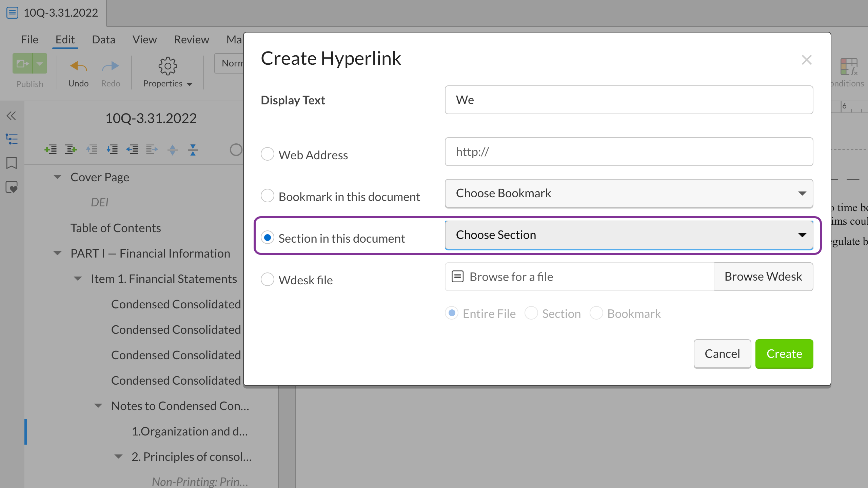Image resolution: width=868 pixels, height=488 pixels.
Task: Open the document outline view
Action: coord(12,139)
